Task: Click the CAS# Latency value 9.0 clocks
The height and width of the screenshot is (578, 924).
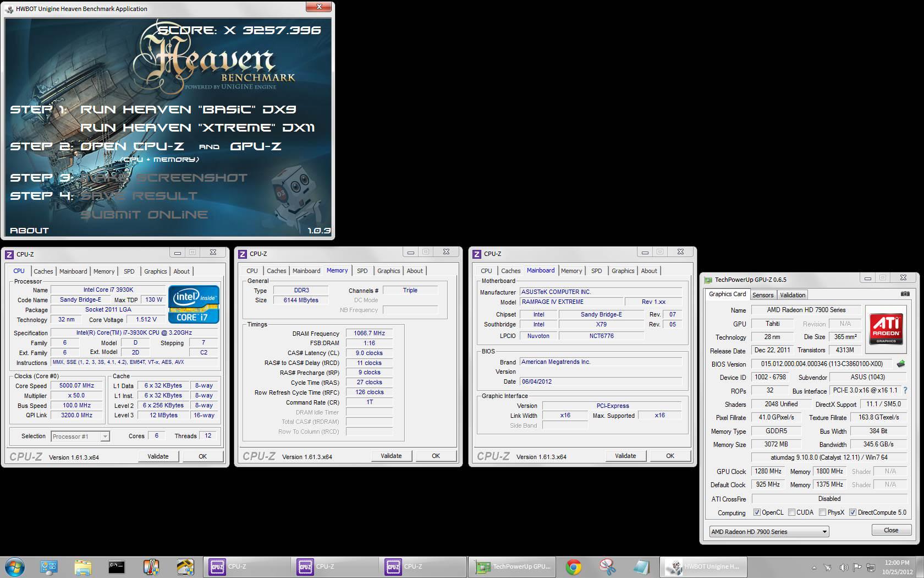Action: [369, 353]
